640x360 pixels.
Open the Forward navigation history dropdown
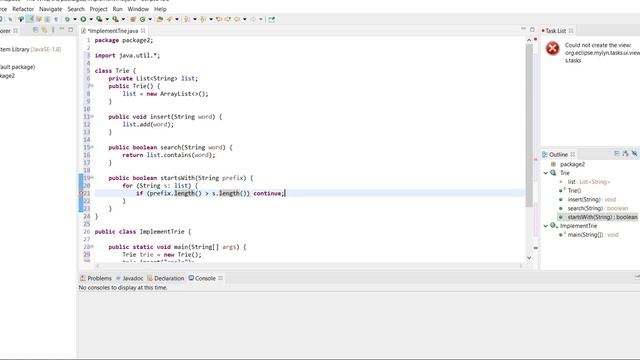261,19
